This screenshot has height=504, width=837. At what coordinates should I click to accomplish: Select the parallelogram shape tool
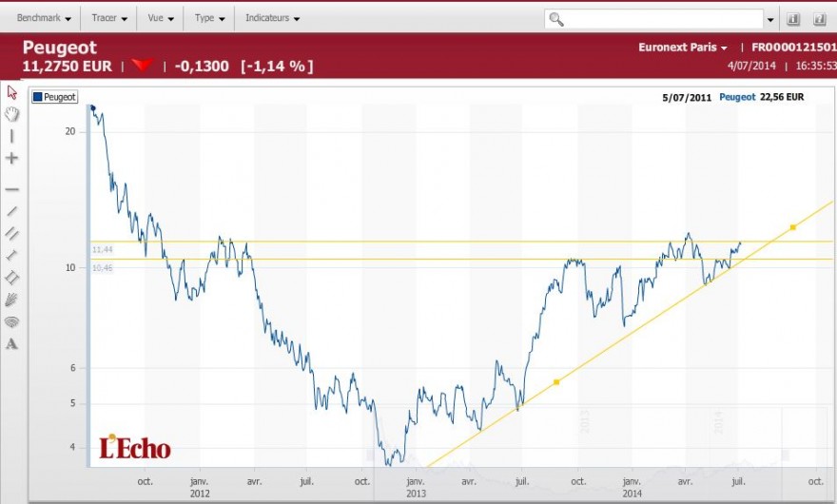click(11, 277)
